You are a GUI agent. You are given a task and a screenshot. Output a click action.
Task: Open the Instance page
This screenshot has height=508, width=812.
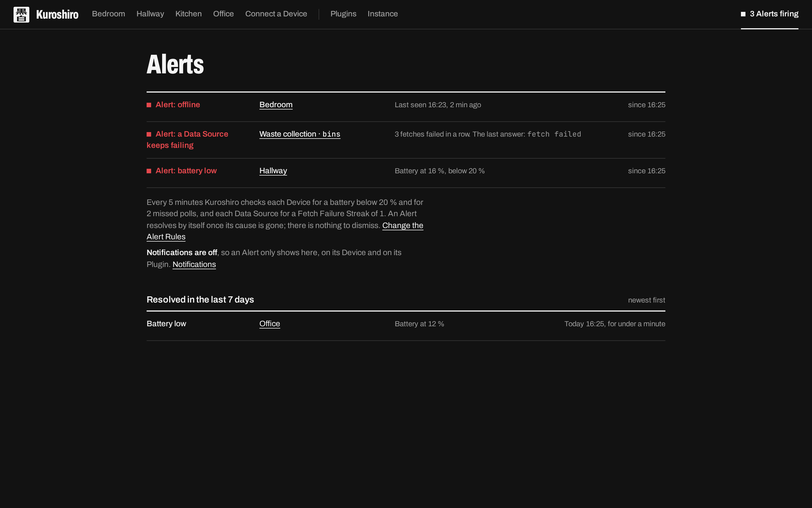pyautogui.click(x=383, y=14)
